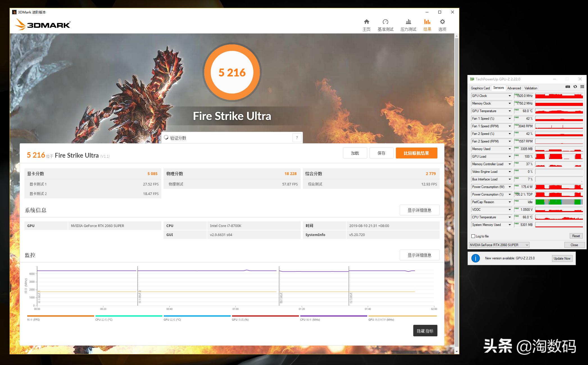
Task: Open 选项 settings gear icon in 3DMark
Action: [442, 22]
